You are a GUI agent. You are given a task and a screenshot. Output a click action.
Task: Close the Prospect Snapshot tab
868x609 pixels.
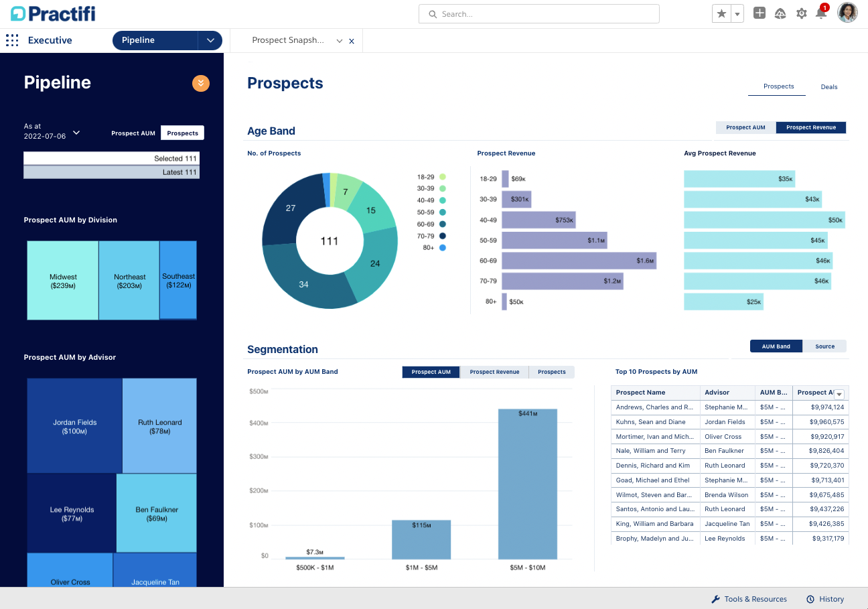352,42
